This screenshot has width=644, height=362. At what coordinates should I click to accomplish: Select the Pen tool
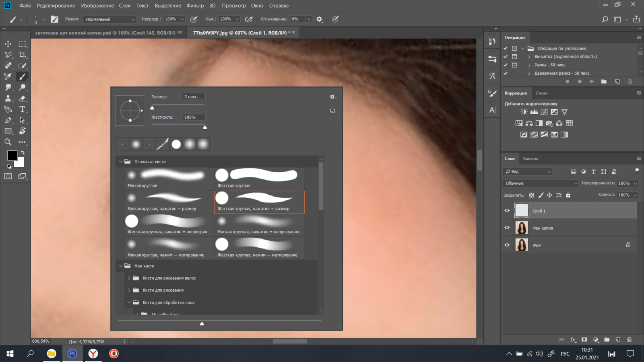[x=8, y=120]
